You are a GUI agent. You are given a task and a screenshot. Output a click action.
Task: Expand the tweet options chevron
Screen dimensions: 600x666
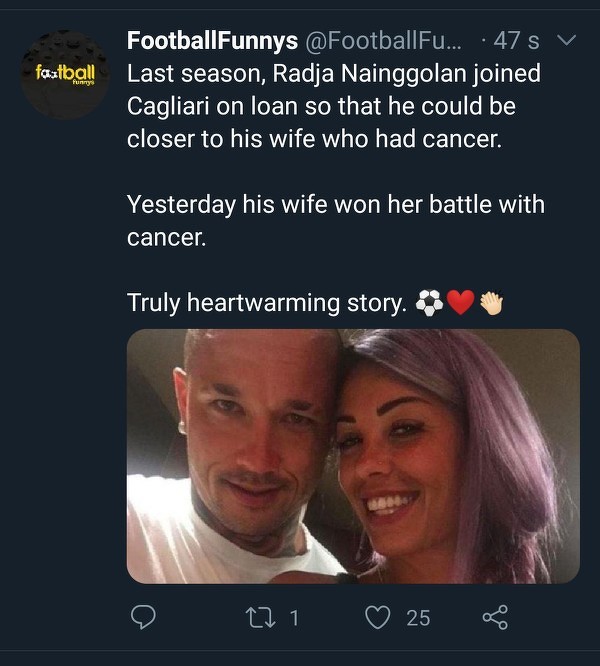566,41
